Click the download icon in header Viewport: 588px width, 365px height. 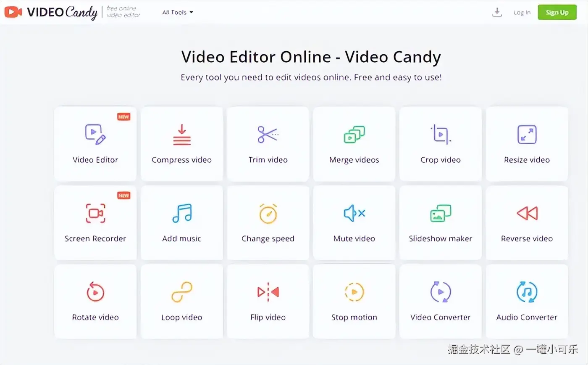497,12
